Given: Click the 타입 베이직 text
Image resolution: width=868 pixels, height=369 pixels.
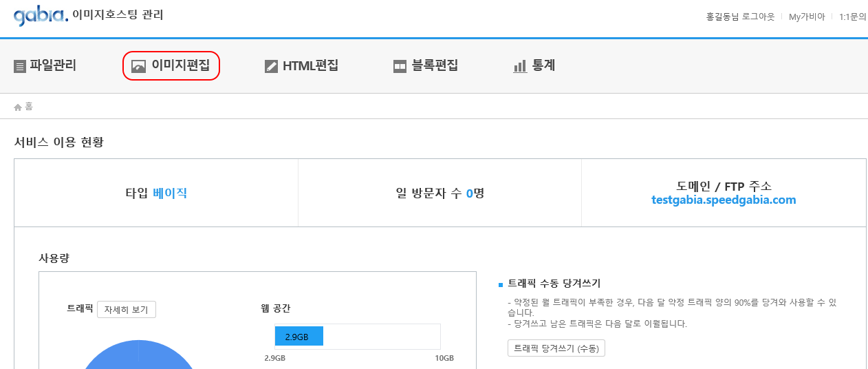Looking at the screenshot, I should 156,193.
